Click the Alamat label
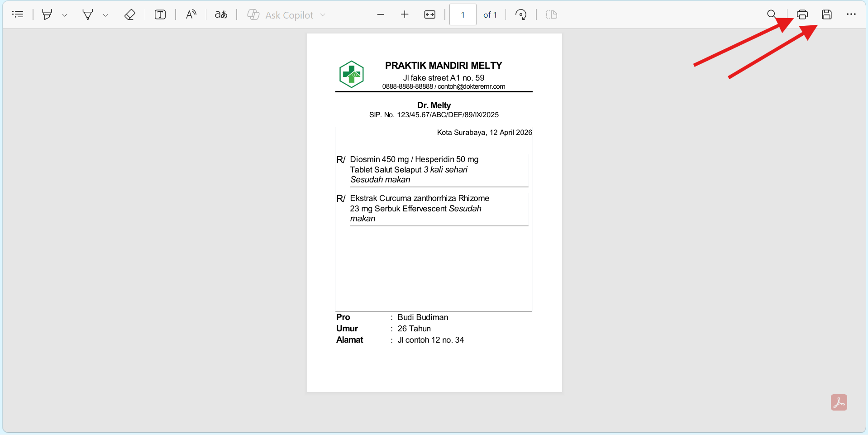Image resolution: width=868 pixels, height=435 pixels. coord(349,340)
